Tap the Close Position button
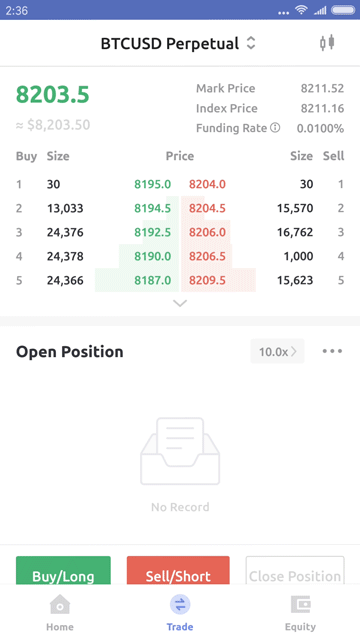This screenshot has width=360, height=640. tap(295, 571)
